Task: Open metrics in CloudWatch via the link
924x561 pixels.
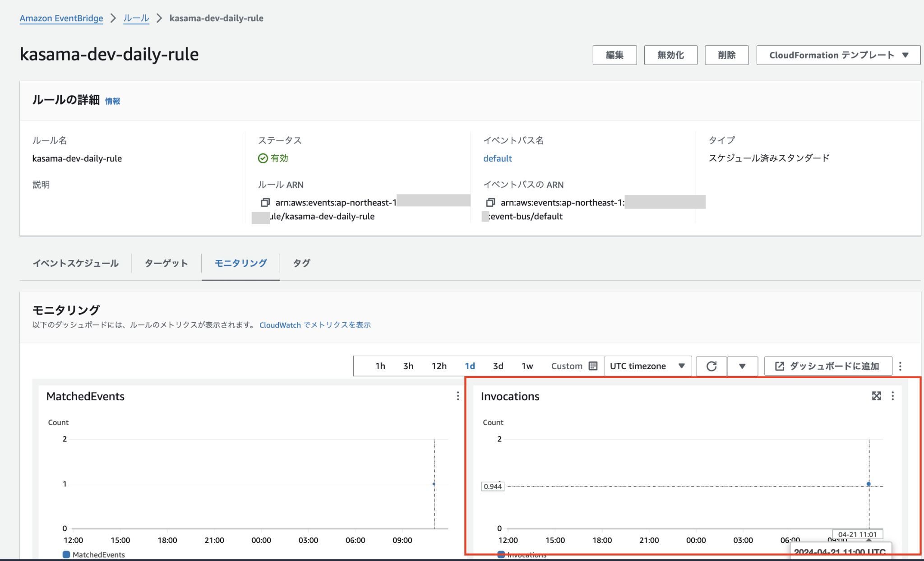Action: (314, 325)
